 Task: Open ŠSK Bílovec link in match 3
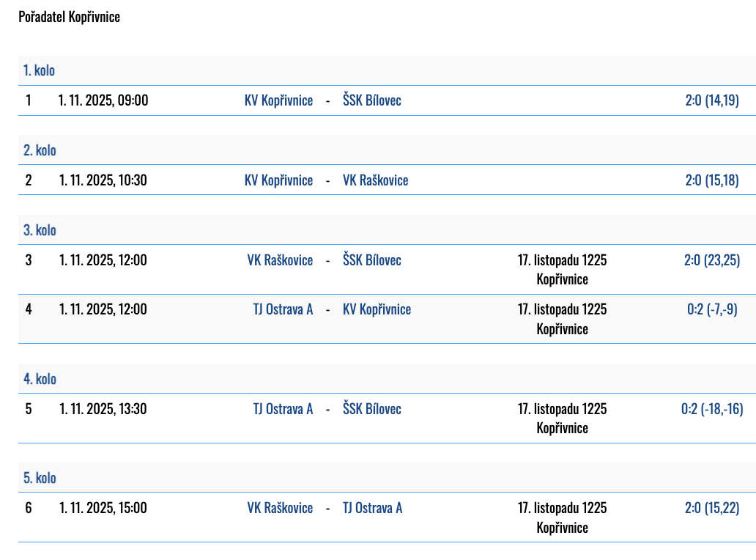click(x=371, y=260)
